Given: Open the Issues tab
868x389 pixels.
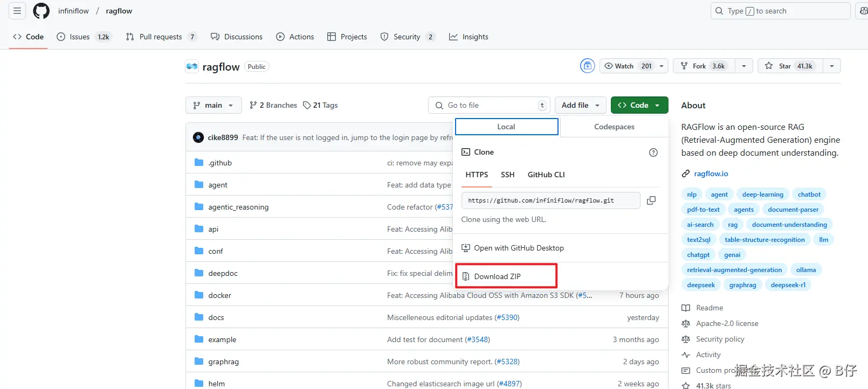Looking at the screenshot, I should click(x=84, y=37).
